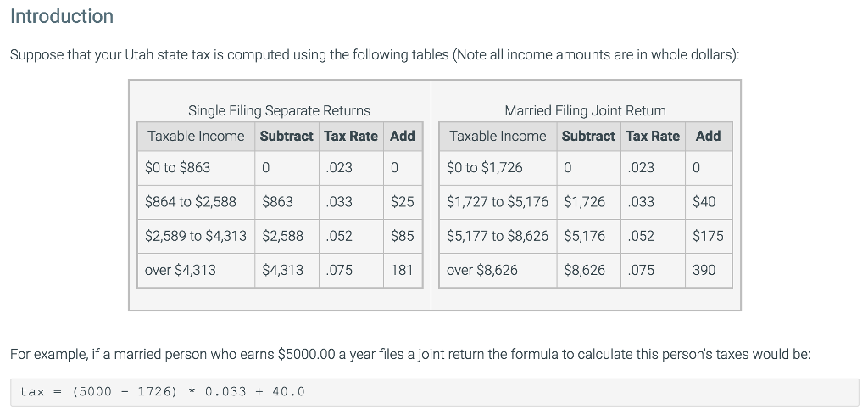Select the 181 Add value cell
Viewport: 868px width, 415px height.
click(x=402, y=270)
